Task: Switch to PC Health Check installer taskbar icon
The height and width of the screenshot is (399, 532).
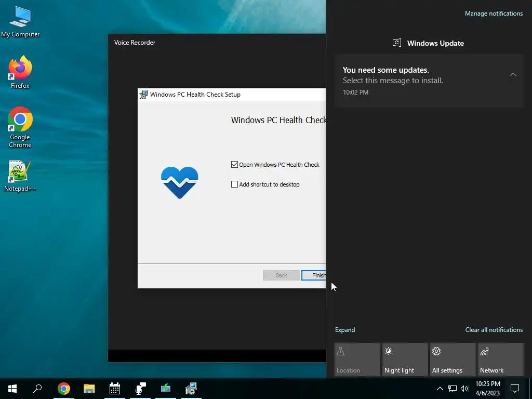Action: point(191,389)
